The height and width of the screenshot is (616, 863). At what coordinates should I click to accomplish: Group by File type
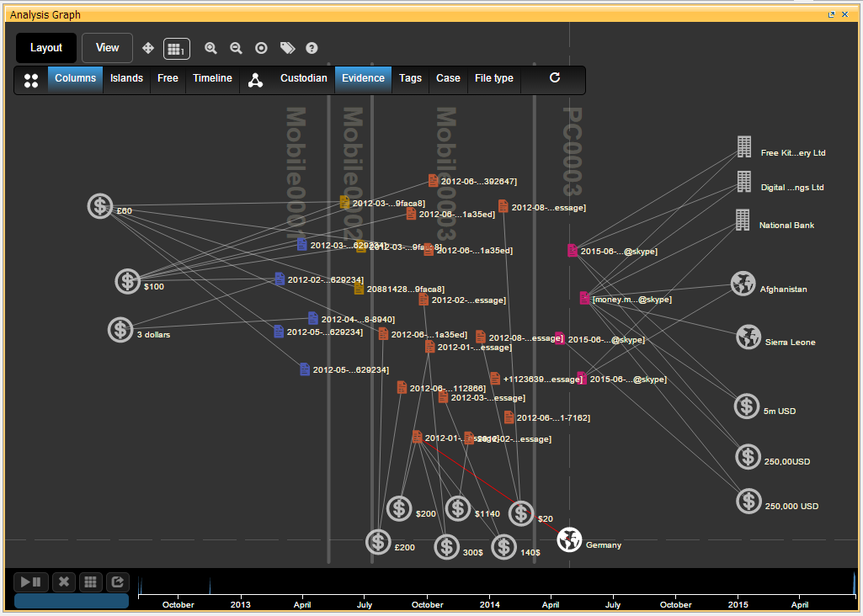point(494,80)
